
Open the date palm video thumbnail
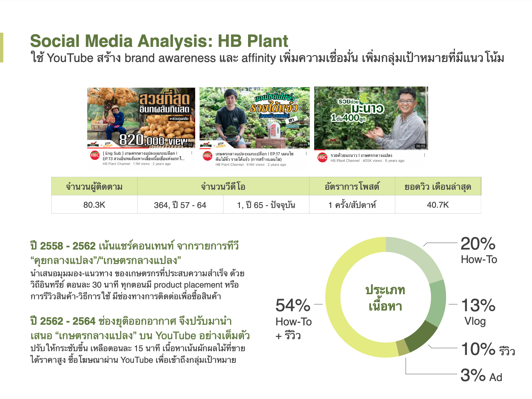point(141,118)
